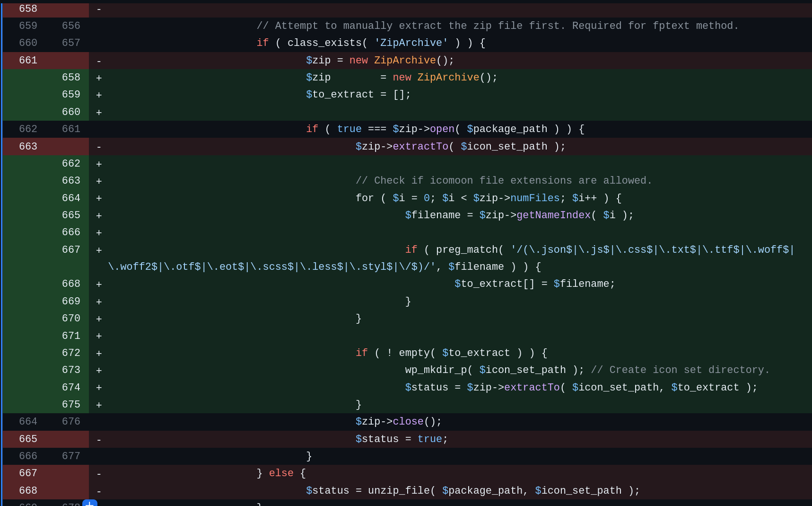The height and width of the screenshot is (506, 812).
Task: Click added line number 675
Action: tap(71, 404)
